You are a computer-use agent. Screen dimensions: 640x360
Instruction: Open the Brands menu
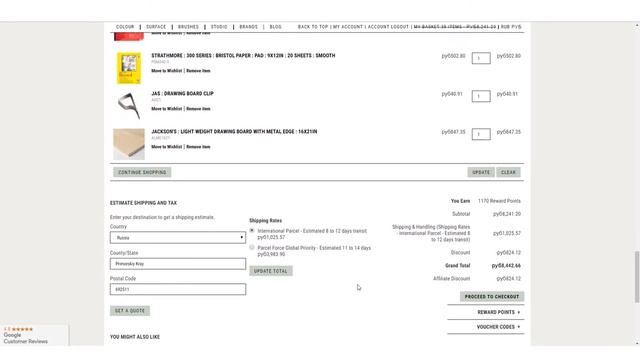248,27
